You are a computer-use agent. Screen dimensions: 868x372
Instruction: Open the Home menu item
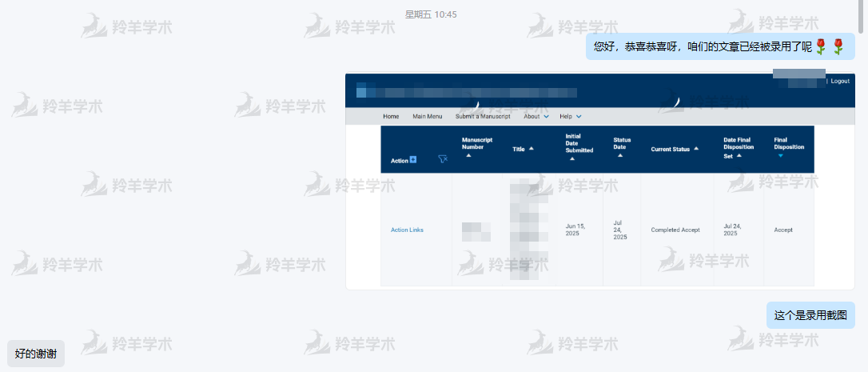(x=391, y=117)
